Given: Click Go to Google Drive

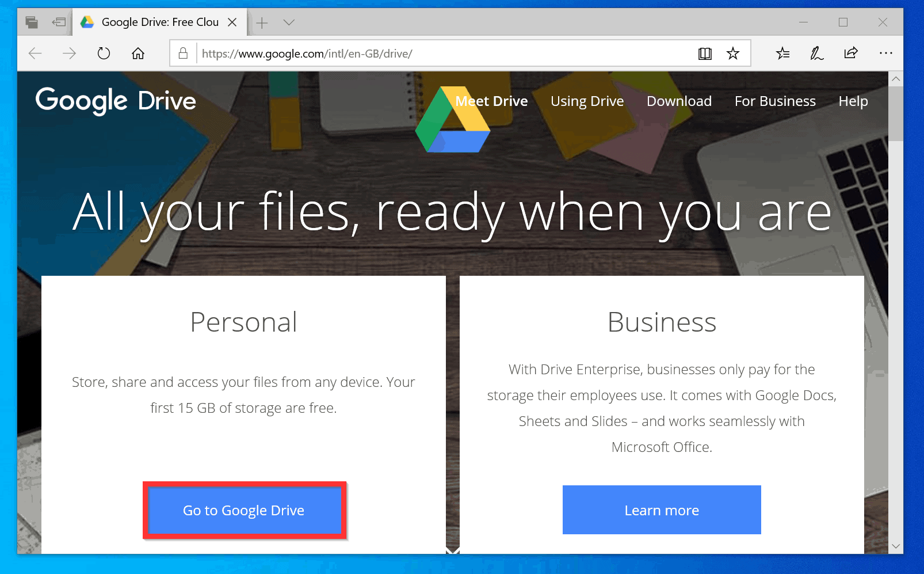Looking at the screenshot, I should tap(243, 510).
